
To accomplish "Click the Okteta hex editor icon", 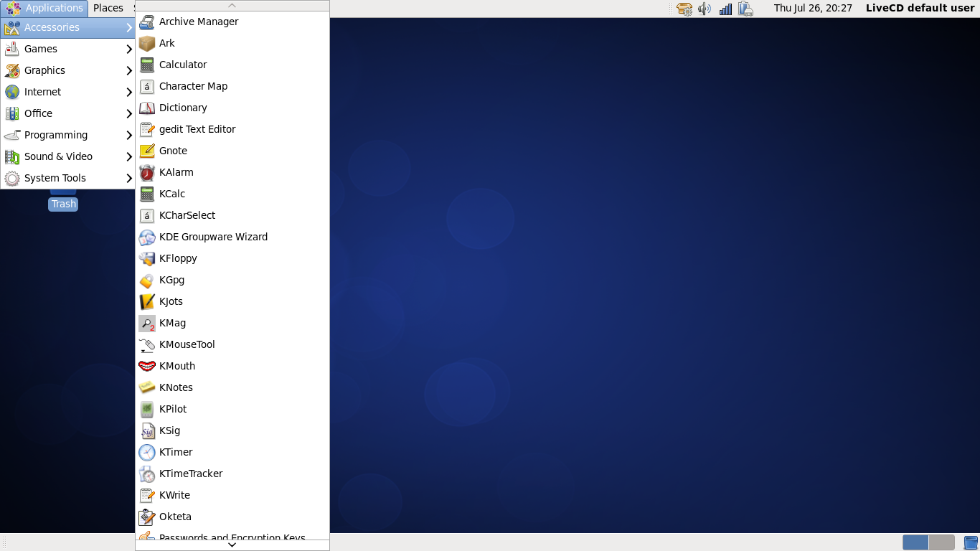I will (x=147, y=517).
